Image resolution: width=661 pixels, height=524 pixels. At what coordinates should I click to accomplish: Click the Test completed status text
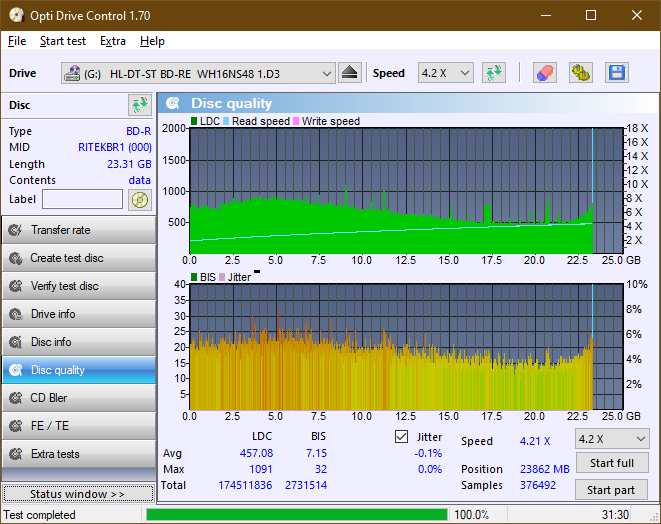(40, 515)
